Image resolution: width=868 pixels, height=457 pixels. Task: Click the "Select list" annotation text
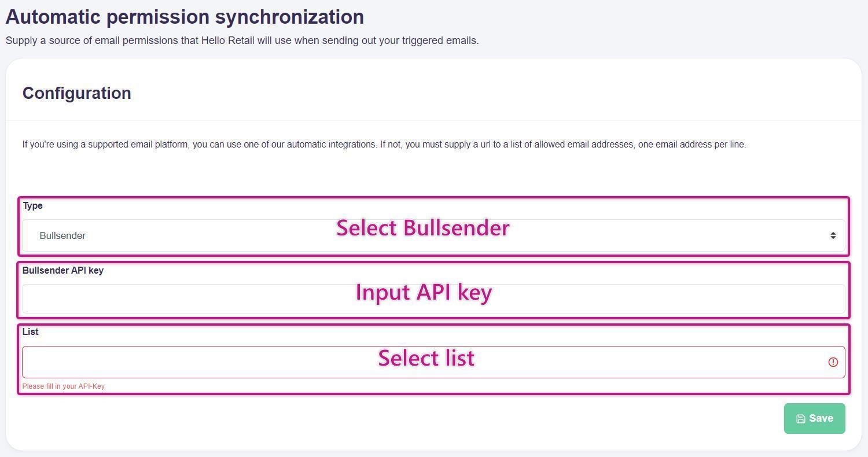[426, 358]
